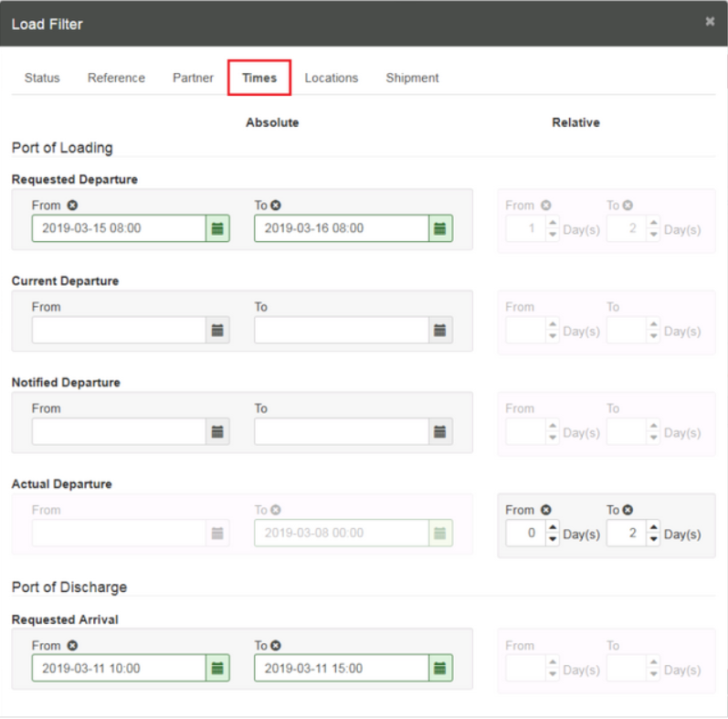Screen dimensions: 728x719
Task: Open calendar for Current Departure From field
Action: 217,330
